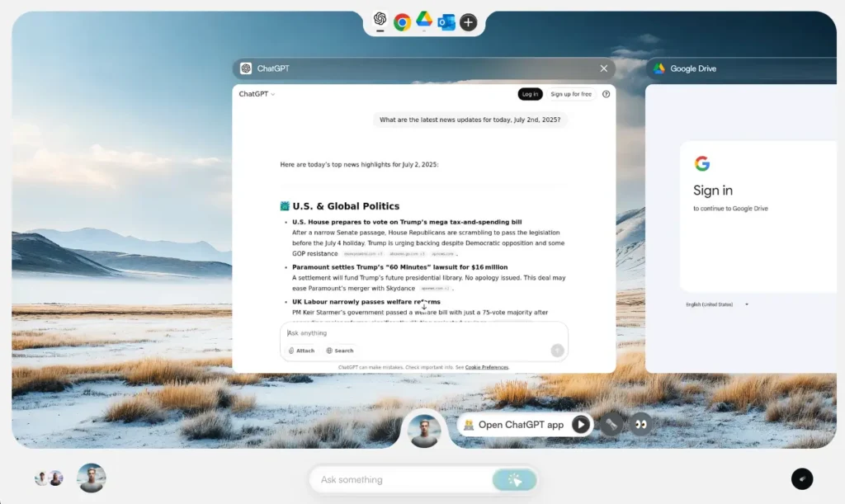Viewport: 845px width, 504px height.
Task: Launch Google Chrome from the top dock
Action: point(402,22)
